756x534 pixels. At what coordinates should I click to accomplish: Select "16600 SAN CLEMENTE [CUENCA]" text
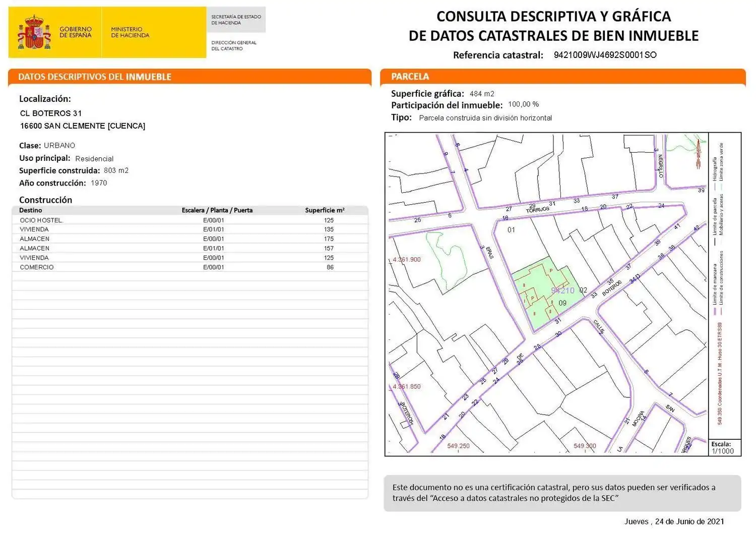click(x=83, y=126)
